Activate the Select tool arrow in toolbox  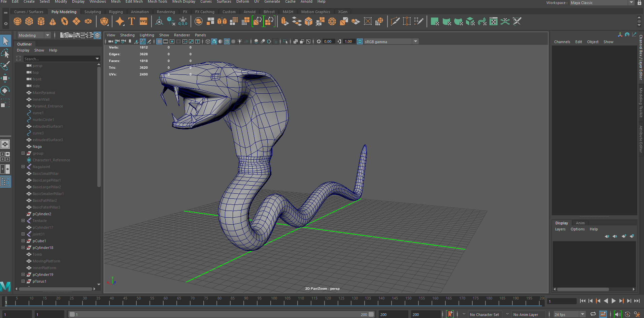click(5, 41)
